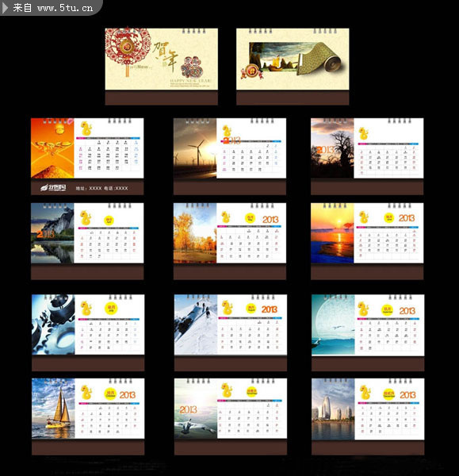Click the yellow October month badge
The image size is (459, 476).
click(x=110, y=393)
